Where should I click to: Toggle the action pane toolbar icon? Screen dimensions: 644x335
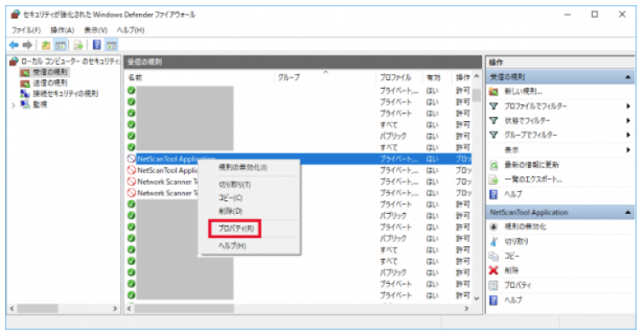click(x=111, y=45)
